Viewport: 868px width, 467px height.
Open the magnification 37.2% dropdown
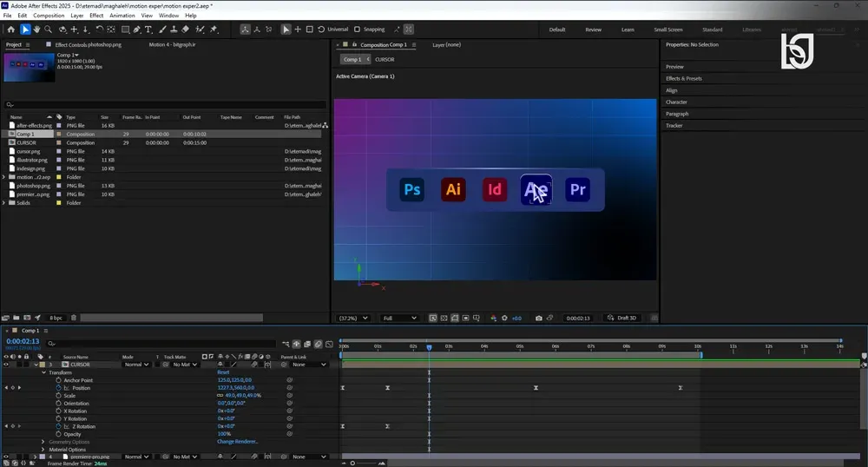tap(353, 319)
